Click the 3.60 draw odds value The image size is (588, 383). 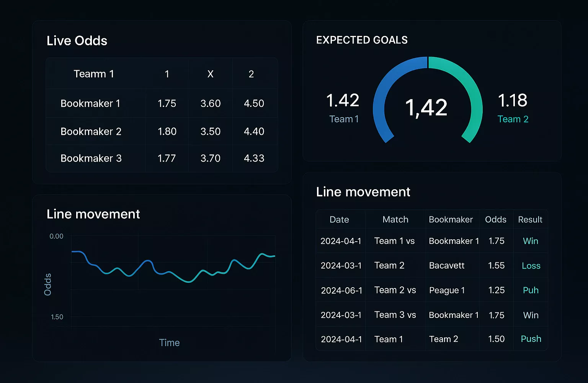pos(211,103)
